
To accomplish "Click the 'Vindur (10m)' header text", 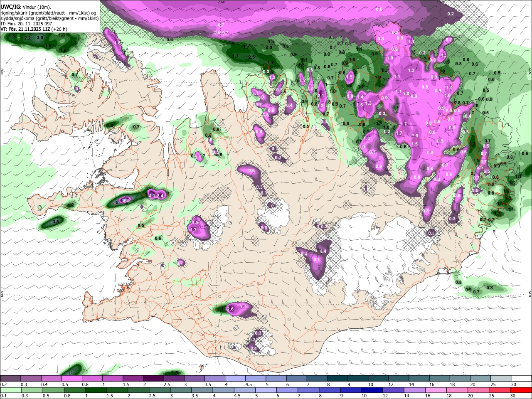I will pyautogui.click(x=36, y=7).
